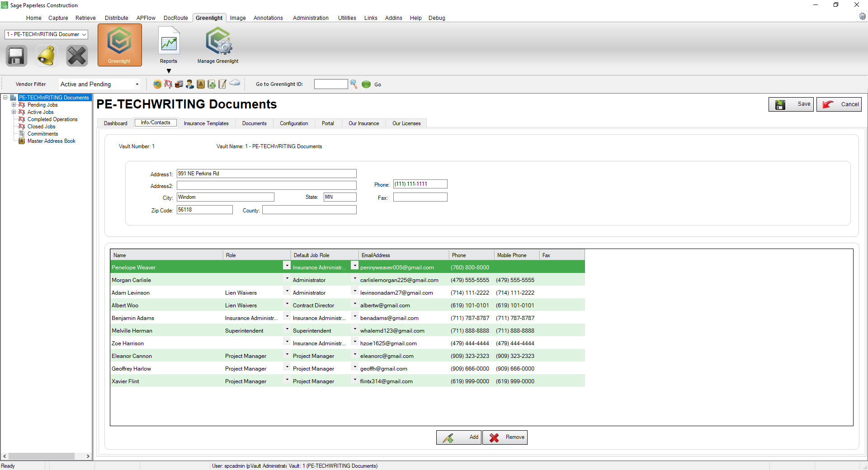Click the Name column header
The width and height of the screenshot is (868, 470).
tap(167, 255)
